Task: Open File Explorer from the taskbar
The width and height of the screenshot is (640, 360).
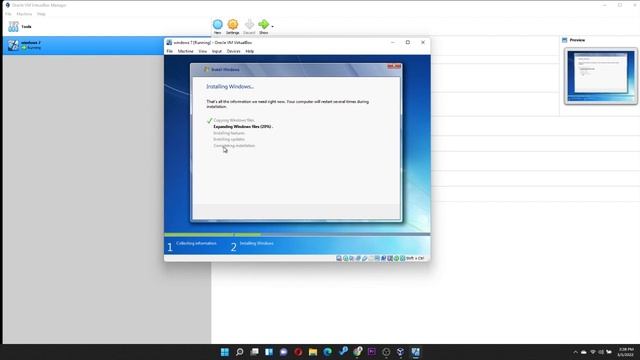Action: [313, 352]
